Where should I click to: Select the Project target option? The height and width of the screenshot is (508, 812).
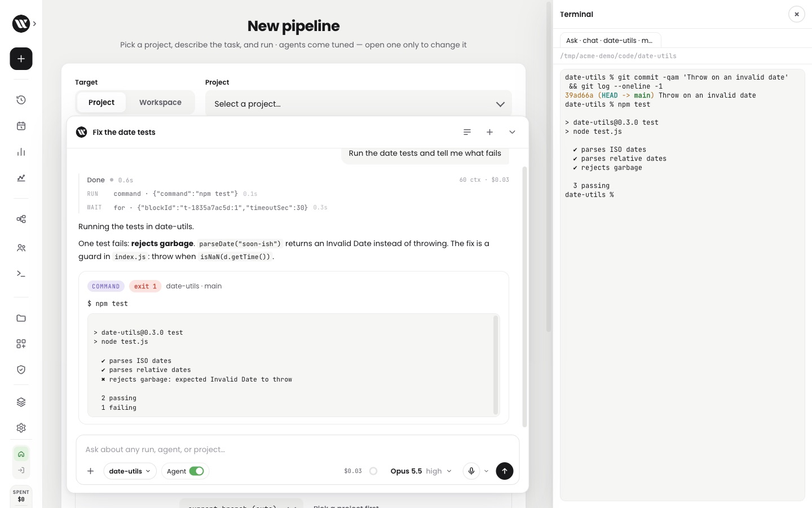[x=101, y=103]
